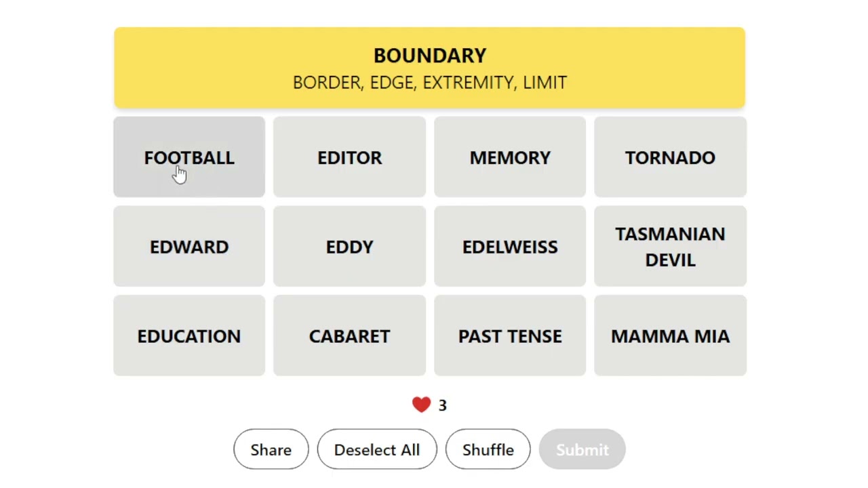The image size is (868, 488).
Task: Click the red heart lives icon
Action: (x=421, y=405)
